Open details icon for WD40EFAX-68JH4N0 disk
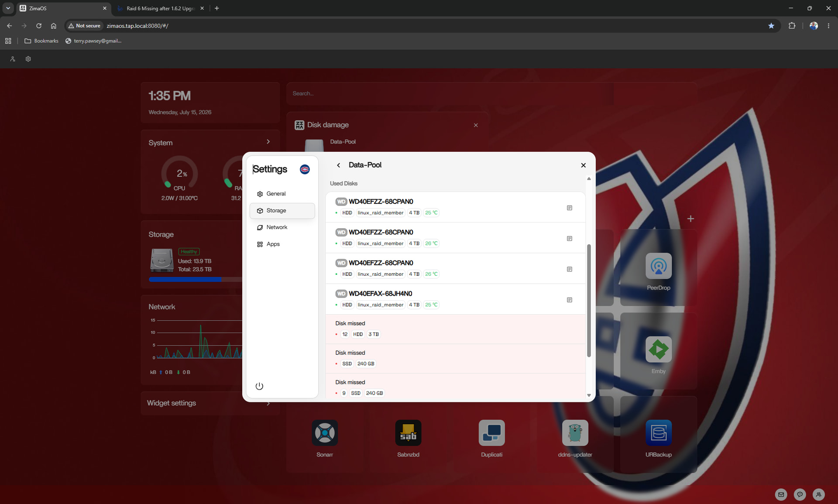The width and height of the screenshot is (838, 504). 569,300
